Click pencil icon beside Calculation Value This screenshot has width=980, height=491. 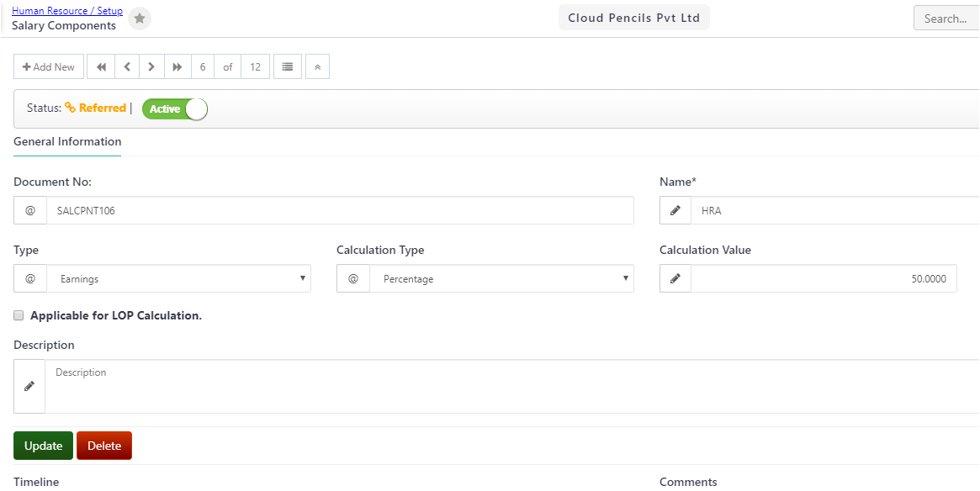coord(675,278)
